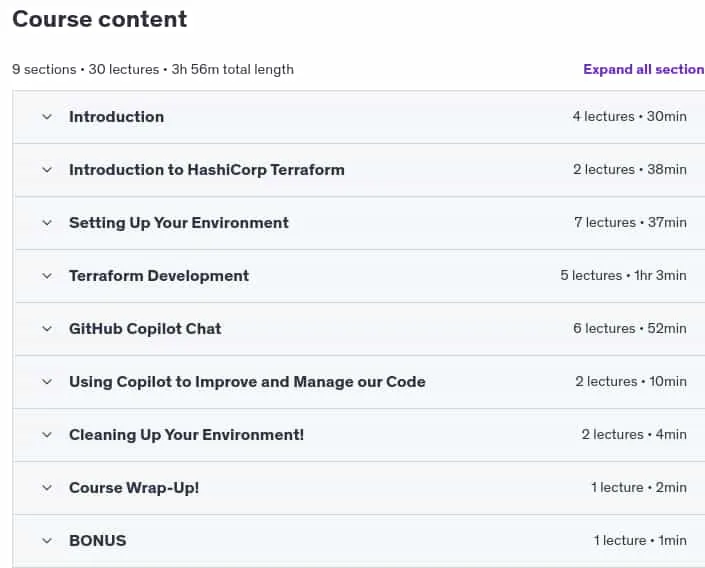Select GitHub Copilot Chat section title
This screenshot has height=568, width=705.
(x=145, y=329)
